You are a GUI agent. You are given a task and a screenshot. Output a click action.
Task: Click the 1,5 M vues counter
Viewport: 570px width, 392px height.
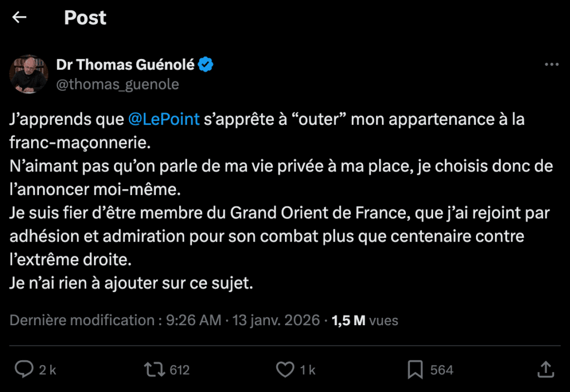click(x=365, y=320)
